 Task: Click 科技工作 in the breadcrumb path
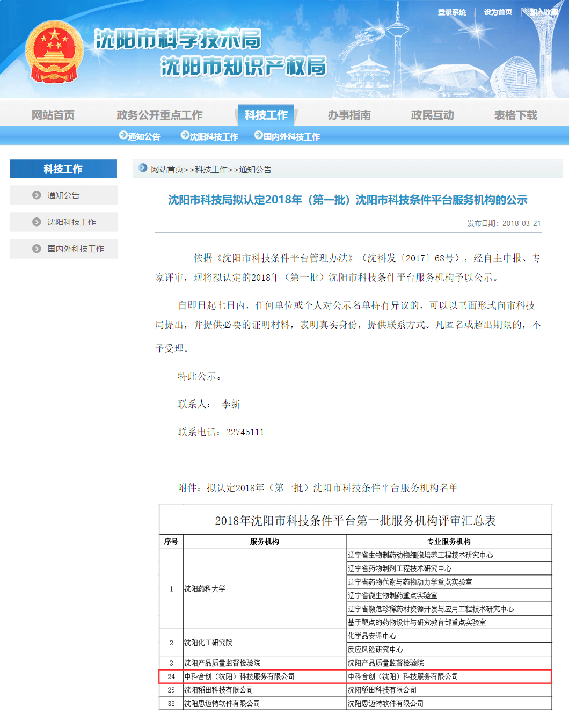pyautogui.click(x=211, y=169)
